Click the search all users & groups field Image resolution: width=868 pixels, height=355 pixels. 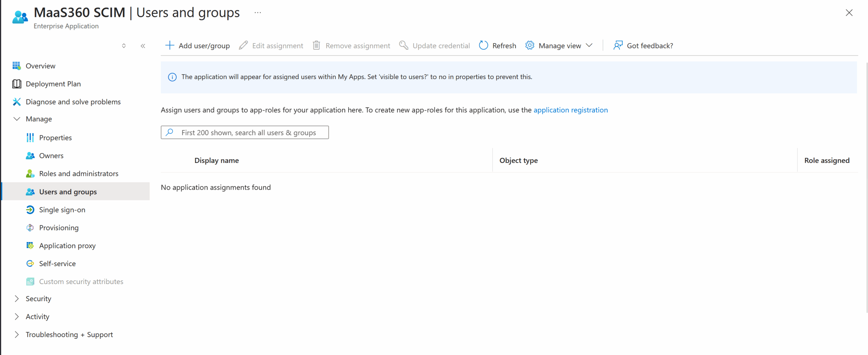point(248,133)
